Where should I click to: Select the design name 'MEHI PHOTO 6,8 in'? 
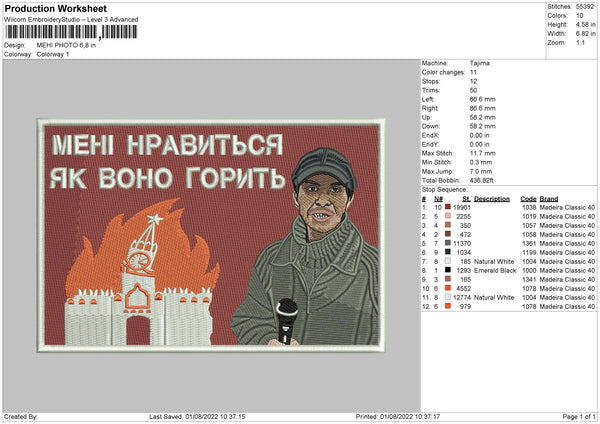[x=66, y=45]
